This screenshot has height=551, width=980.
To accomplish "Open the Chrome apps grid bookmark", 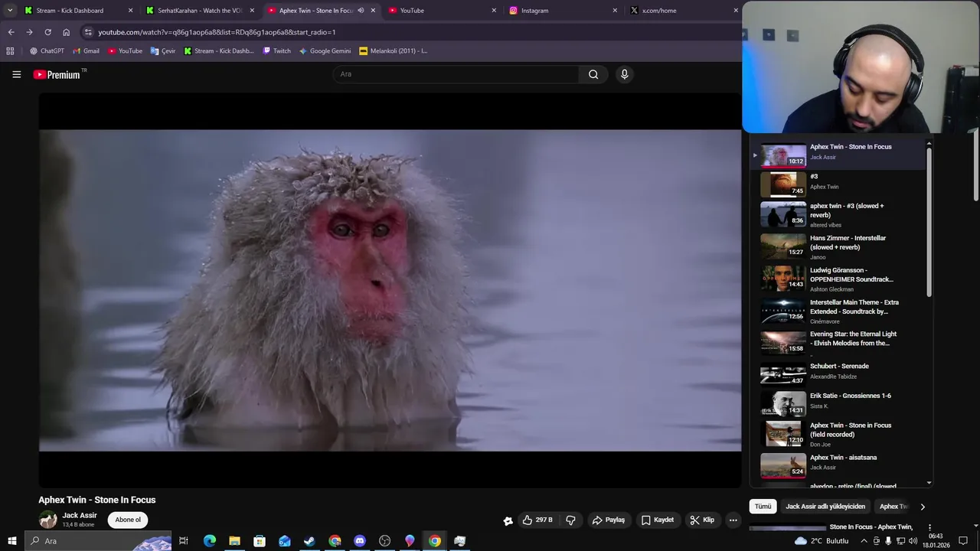I will pyautogui.click(x=10, y=51).
